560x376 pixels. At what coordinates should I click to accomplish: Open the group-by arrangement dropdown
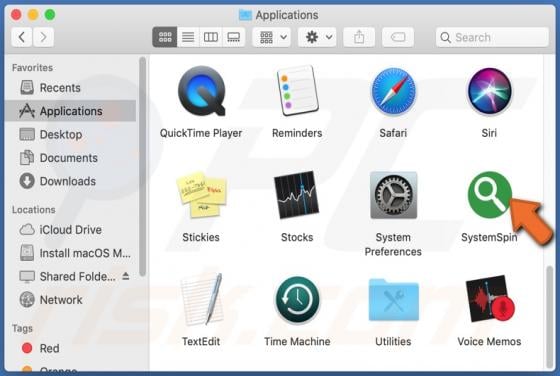point(272,37)
